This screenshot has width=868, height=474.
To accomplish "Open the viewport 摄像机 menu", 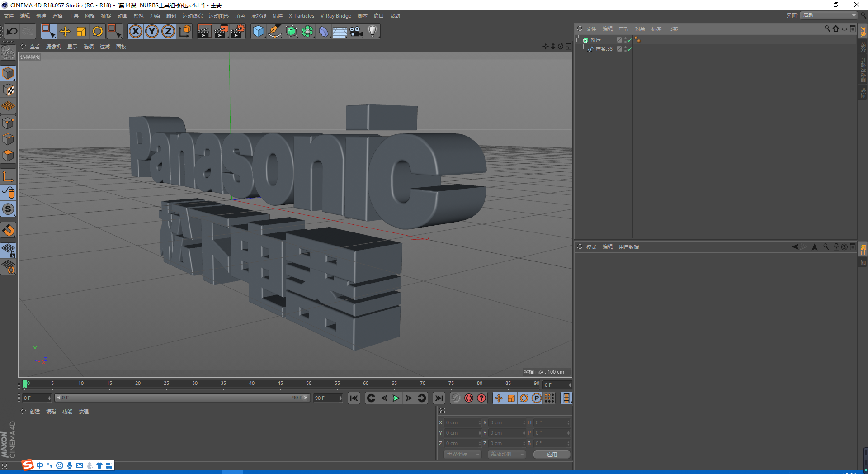I will [x=53, y=47].
